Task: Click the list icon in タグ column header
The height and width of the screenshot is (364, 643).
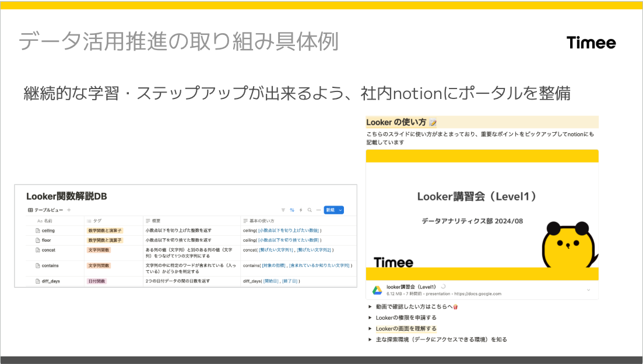Action: click(89, 221)
